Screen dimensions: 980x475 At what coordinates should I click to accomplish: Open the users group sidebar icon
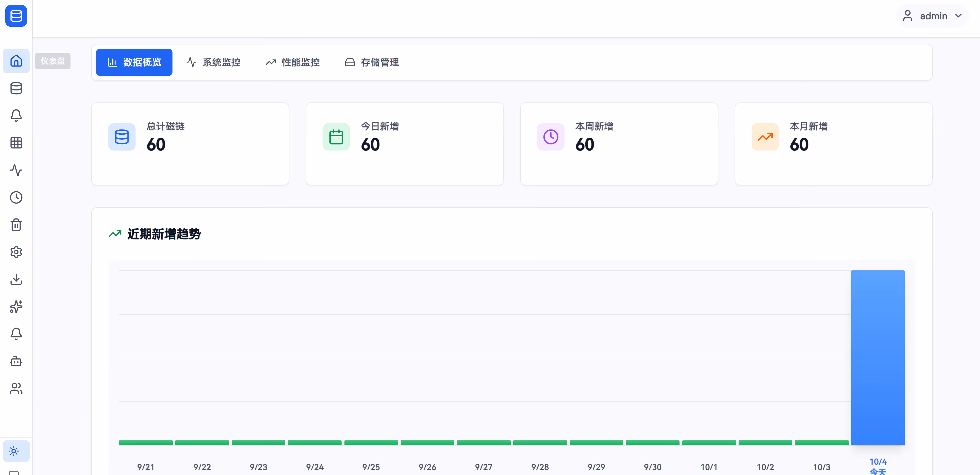tap(16, 389)
